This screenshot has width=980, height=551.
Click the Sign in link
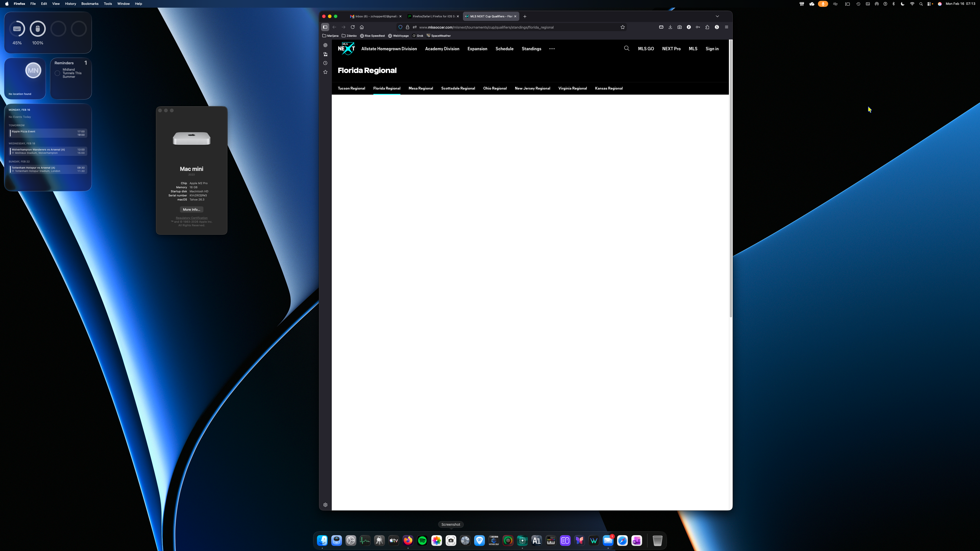coord(712,49)
